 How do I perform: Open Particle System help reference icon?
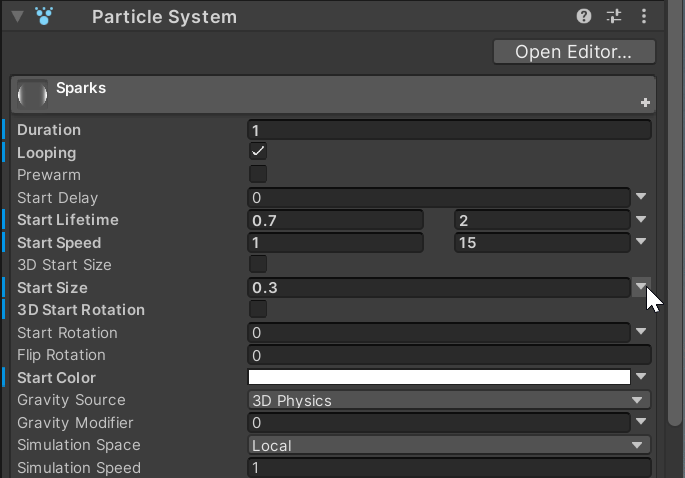point(584,17)
